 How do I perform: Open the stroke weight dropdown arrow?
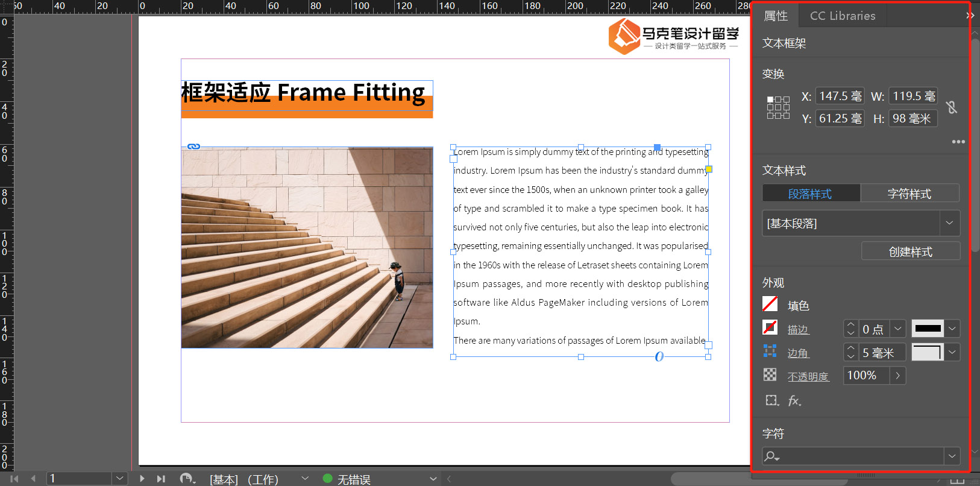point(898,329)
